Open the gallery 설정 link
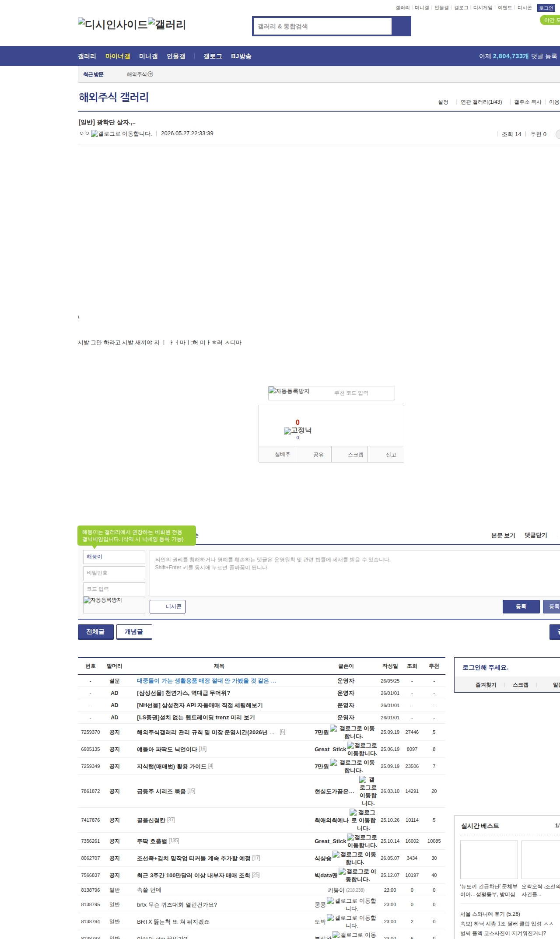The height and width of the screenshot is (939, 560). 443,102
